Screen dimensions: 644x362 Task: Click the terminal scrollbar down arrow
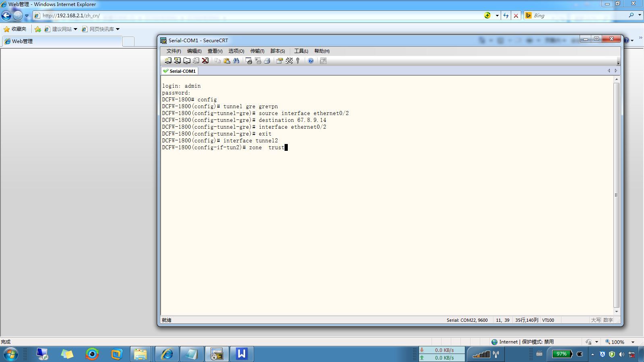(x=616, y=311)
